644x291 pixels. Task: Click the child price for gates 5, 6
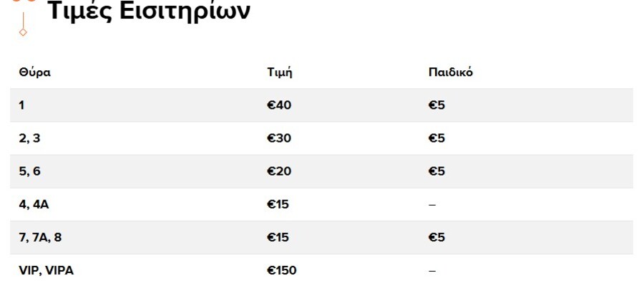[436, 171]
